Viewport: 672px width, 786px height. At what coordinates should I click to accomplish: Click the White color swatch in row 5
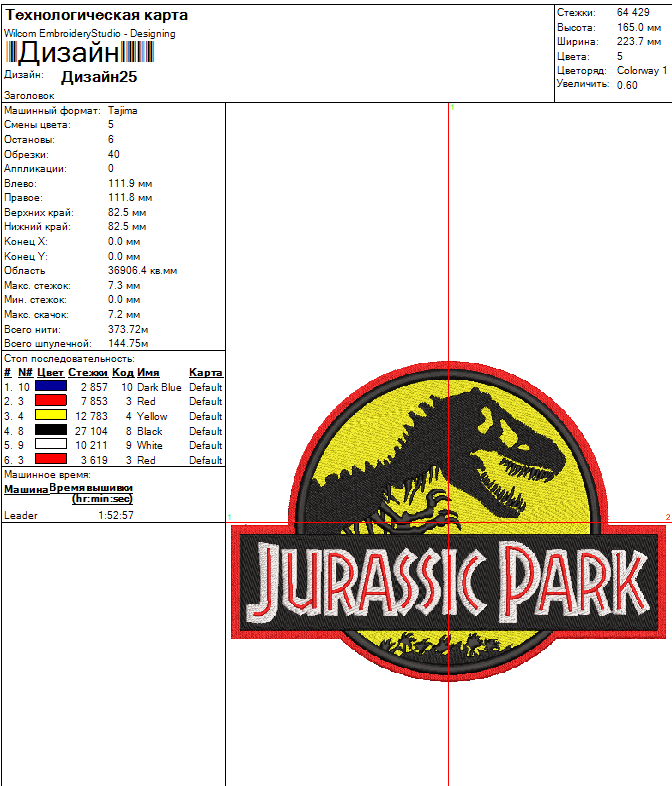[x=51, y=444]
